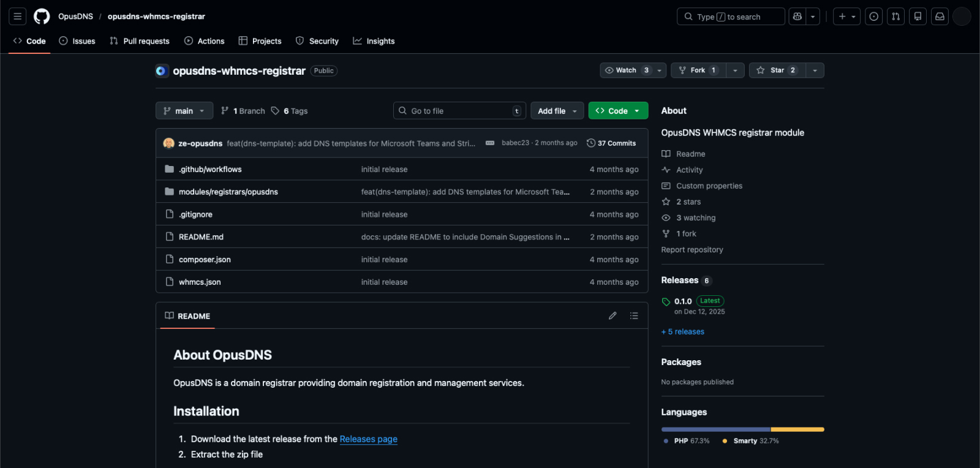
Task: Open the Actions tab
Action: [205, 41]
